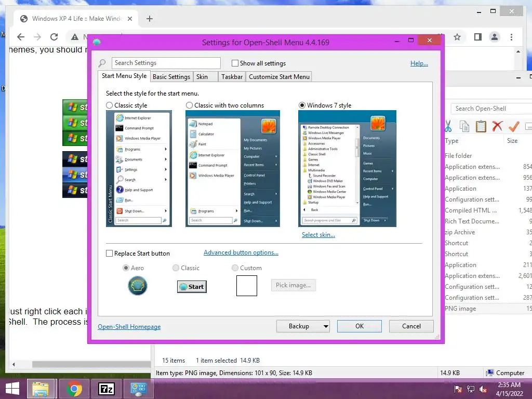532x399 pixels.
Task: Click the Cut scissors icon in Explorer
Action: click(448, 126)
